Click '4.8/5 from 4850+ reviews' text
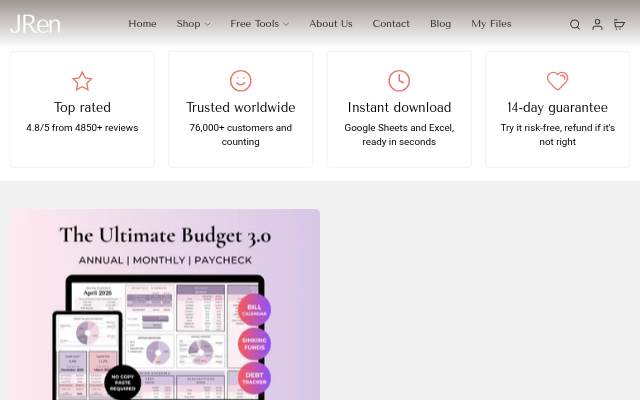Screen dimensions: 640x400 [x=82, y=128]
